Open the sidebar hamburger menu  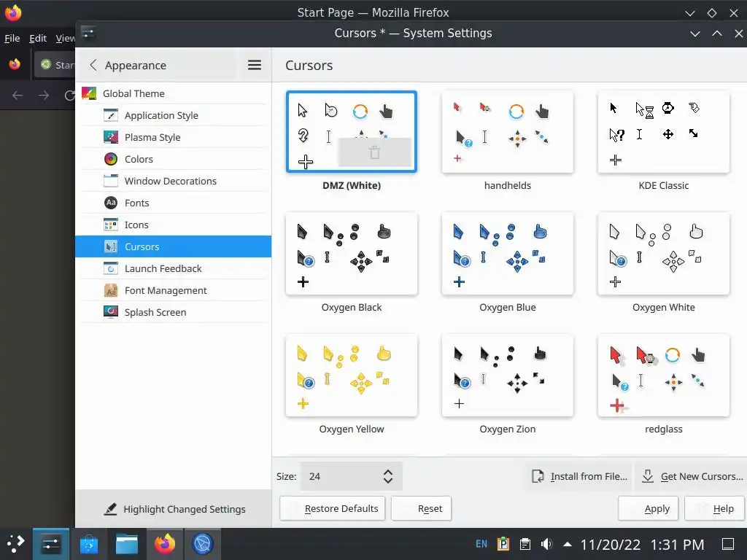coord(255,65)
